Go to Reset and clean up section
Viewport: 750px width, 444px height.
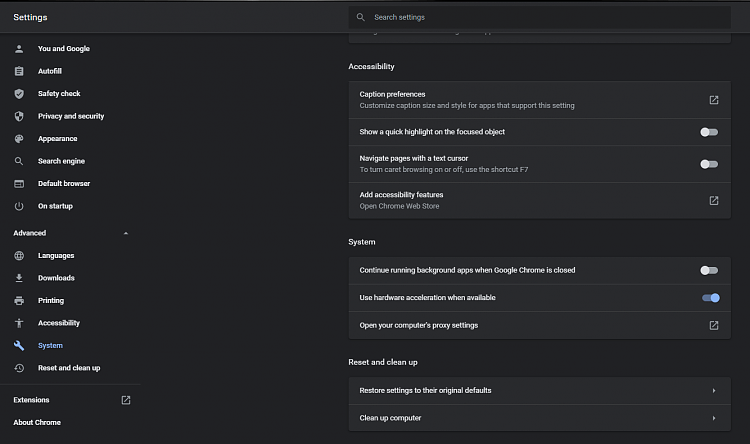click(68, 368)
